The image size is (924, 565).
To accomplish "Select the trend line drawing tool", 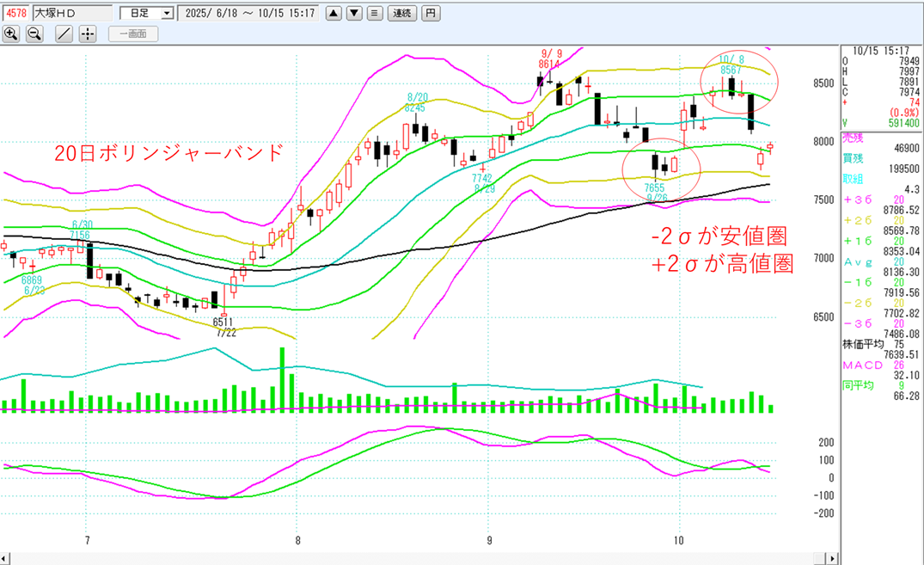I will 64,34.
